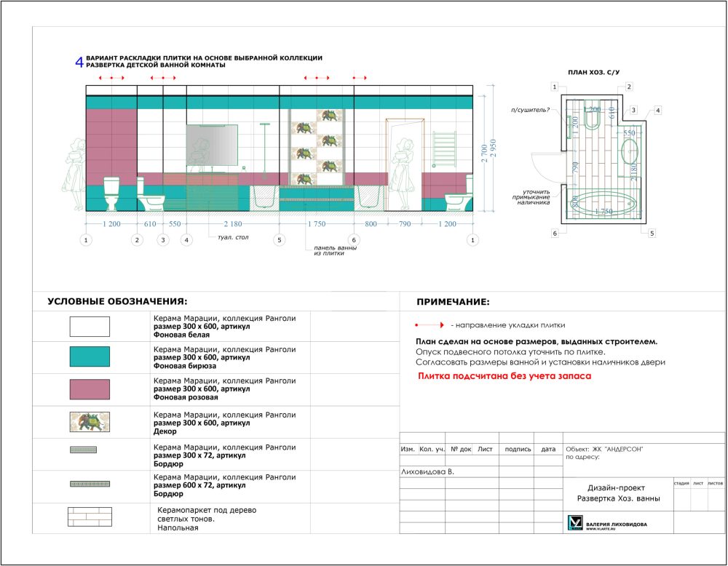Select the wood floor plank pattern sample

pyautogui.click(x=90, y=517)
